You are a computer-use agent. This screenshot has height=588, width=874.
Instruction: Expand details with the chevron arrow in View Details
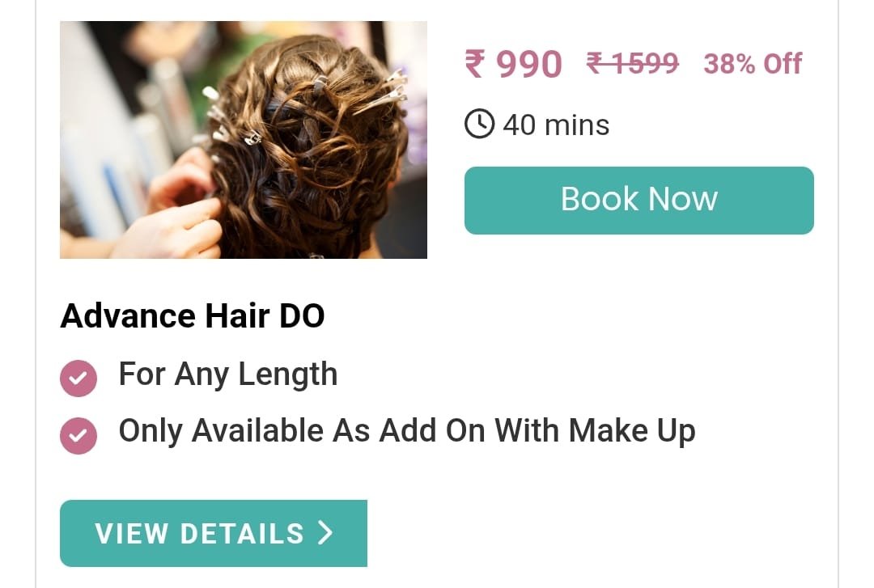click(x=325, y=533)
